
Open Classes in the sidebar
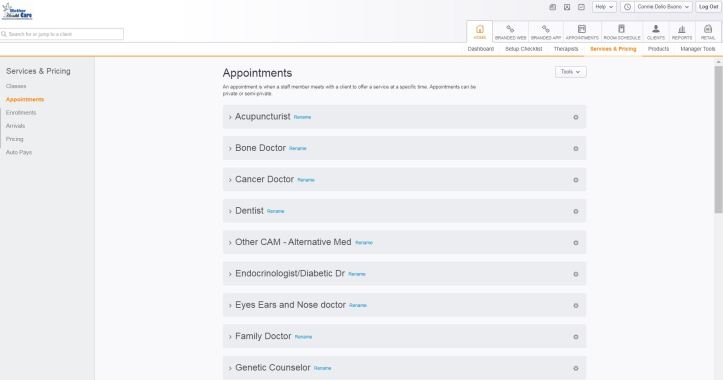[16, 86]
